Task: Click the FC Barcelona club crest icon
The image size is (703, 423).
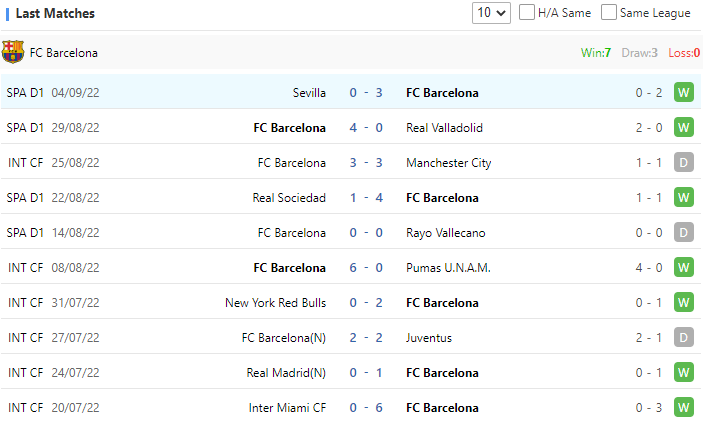Action: 13,52
